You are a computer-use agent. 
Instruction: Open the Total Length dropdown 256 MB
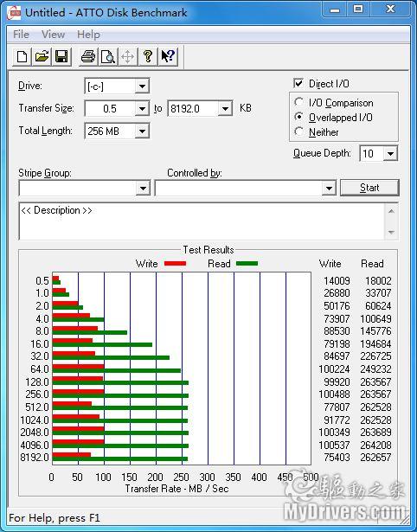(142, 131)
